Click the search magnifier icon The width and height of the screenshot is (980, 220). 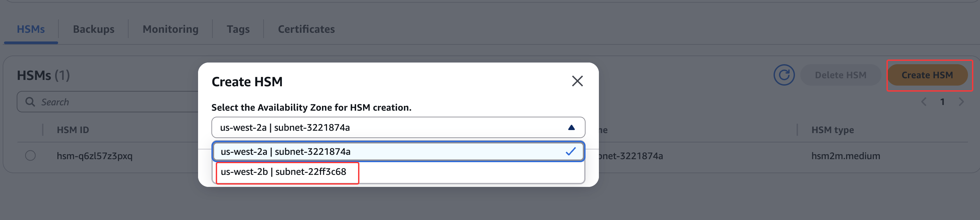(30, 102)
